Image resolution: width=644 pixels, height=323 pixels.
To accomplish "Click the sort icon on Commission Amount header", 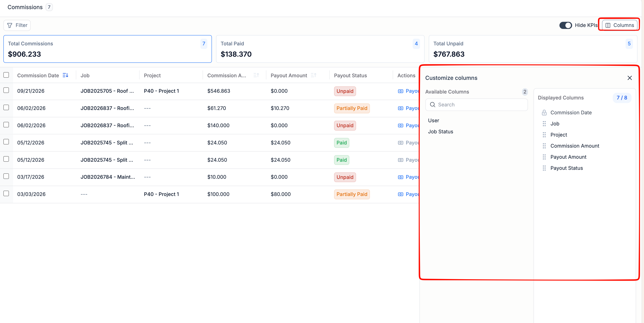I will 256,75.
